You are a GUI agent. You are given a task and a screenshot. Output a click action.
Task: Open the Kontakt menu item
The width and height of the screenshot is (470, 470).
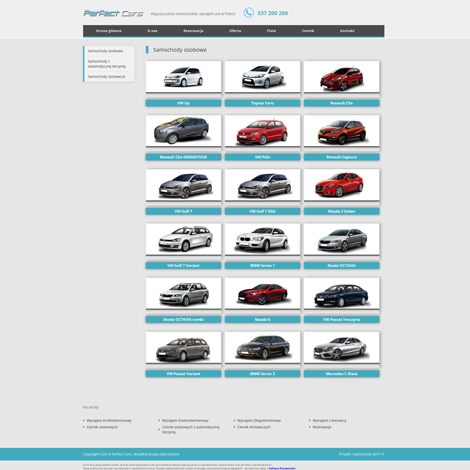347,31
